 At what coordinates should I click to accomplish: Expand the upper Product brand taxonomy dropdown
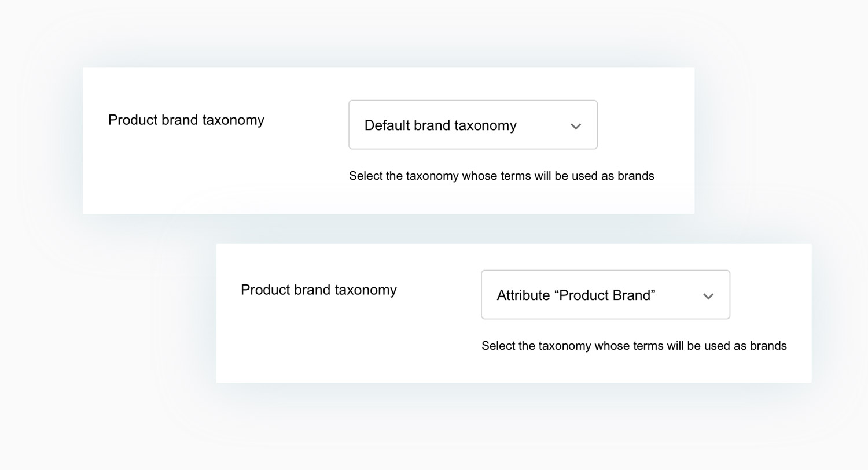click(x=472, y=125)
